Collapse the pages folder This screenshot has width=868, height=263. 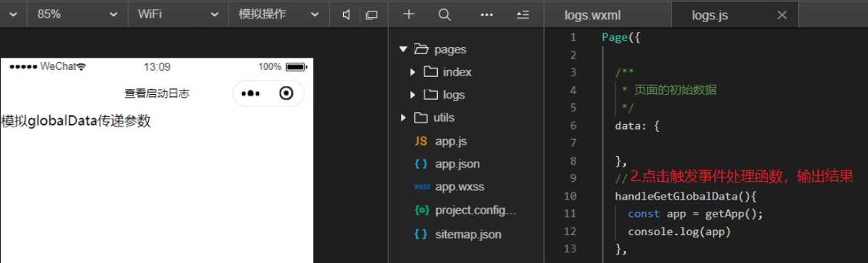click(403, 49)
